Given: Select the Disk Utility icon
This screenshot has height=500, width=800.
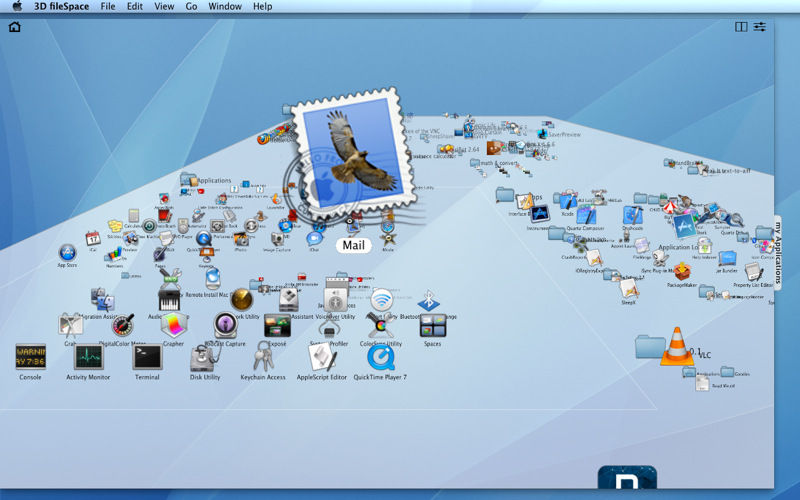Looking at the screenshot, I should coord(205,358).
